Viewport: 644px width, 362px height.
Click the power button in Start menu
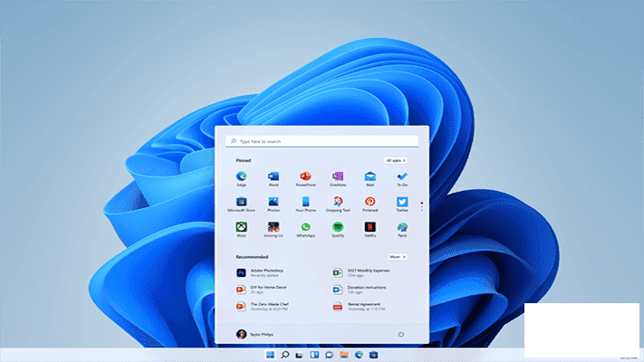click(401, 335)
